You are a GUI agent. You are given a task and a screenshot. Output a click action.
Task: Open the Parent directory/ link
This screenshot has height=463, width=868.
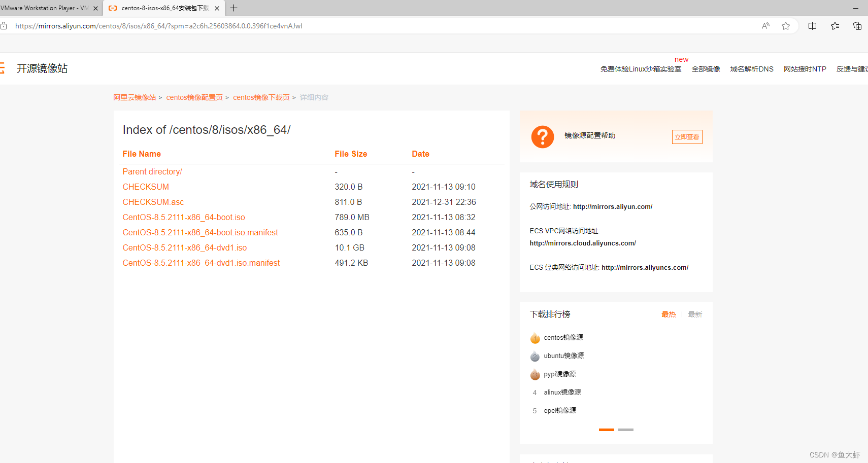(x=152, y=172)
